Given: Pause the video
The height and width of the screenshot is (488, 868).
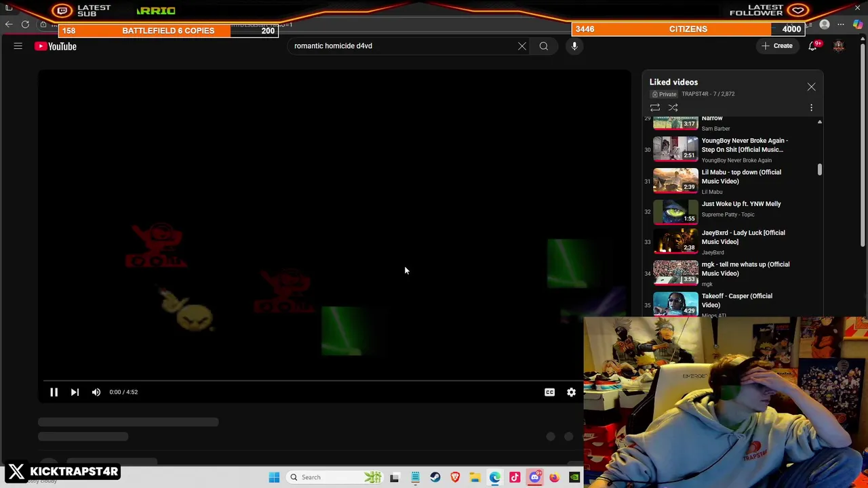Looking at the screenshot, I should [x=54, y=392].
